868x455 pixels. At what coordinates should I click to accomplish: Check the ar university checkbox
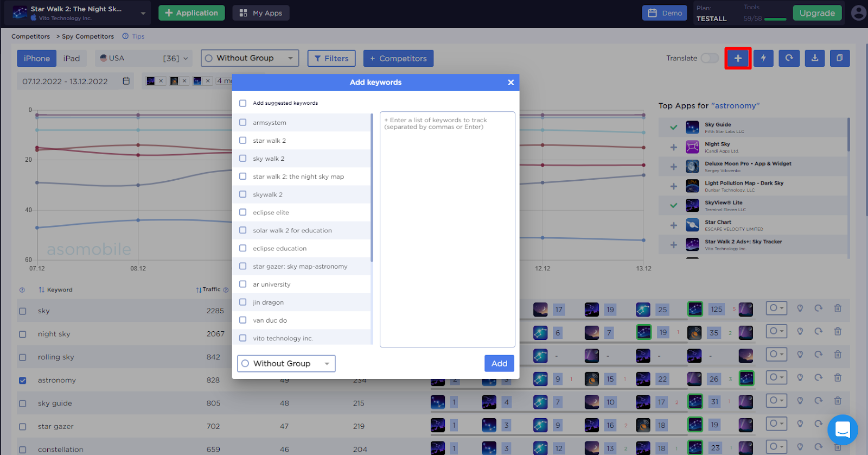[242, 284]
